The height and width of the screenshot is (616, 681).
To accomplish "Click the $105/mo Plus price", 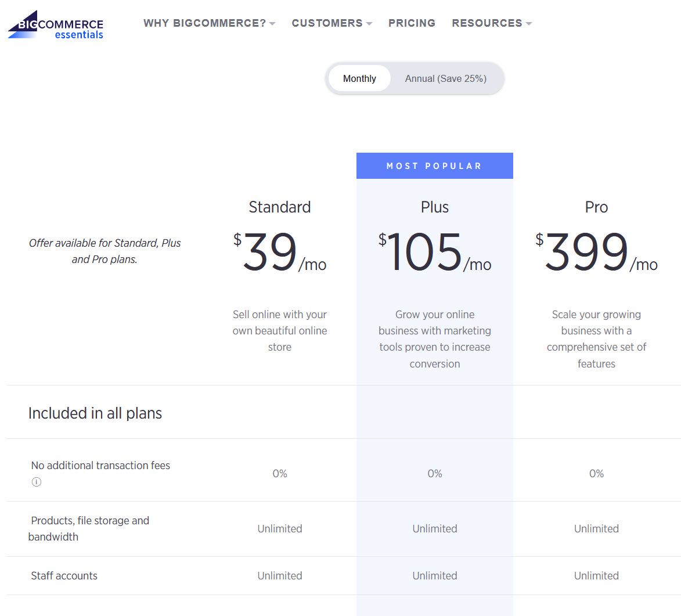I will (435, 251).
